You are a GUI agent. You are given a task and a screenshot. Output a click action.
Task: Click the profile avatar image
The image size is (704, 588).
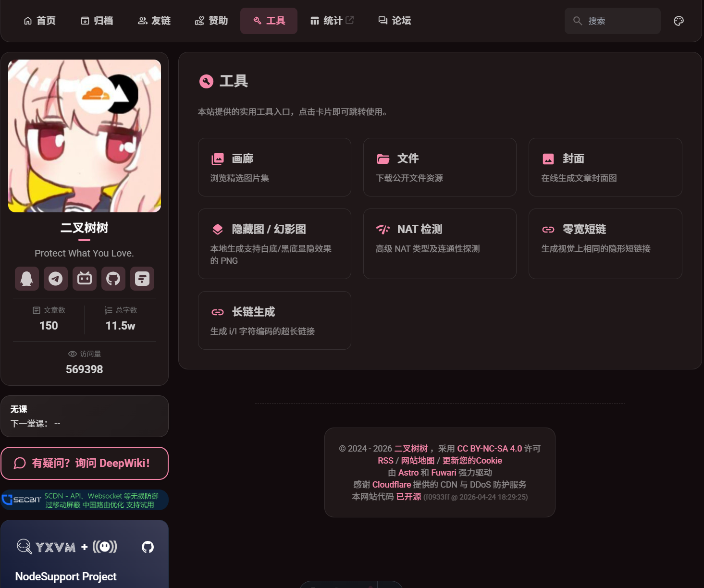85,136
